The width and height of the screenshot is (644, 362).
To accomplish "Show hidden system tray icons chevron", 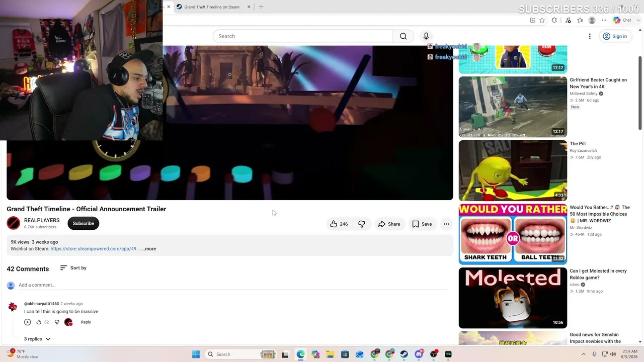I will tap(584, 354).
